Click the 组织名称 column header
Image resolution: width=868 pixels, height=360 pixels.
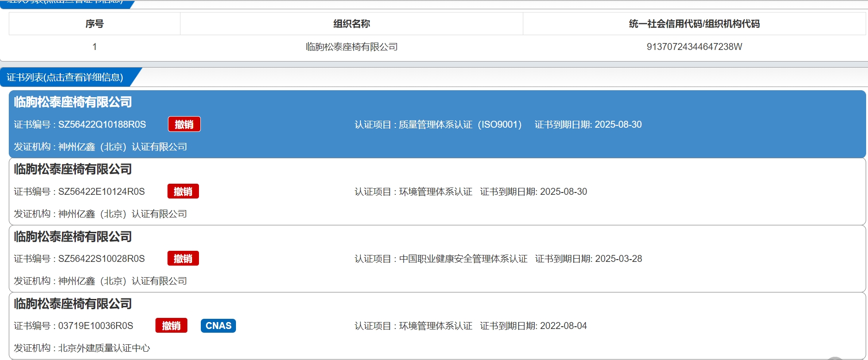tap(352, 24)
